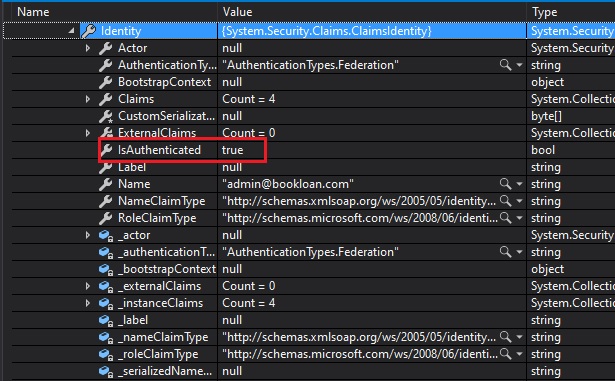The height and width of the screenshot is (381, 615).
Task: Click the private field icon beside _label
Action: (106, 320)
